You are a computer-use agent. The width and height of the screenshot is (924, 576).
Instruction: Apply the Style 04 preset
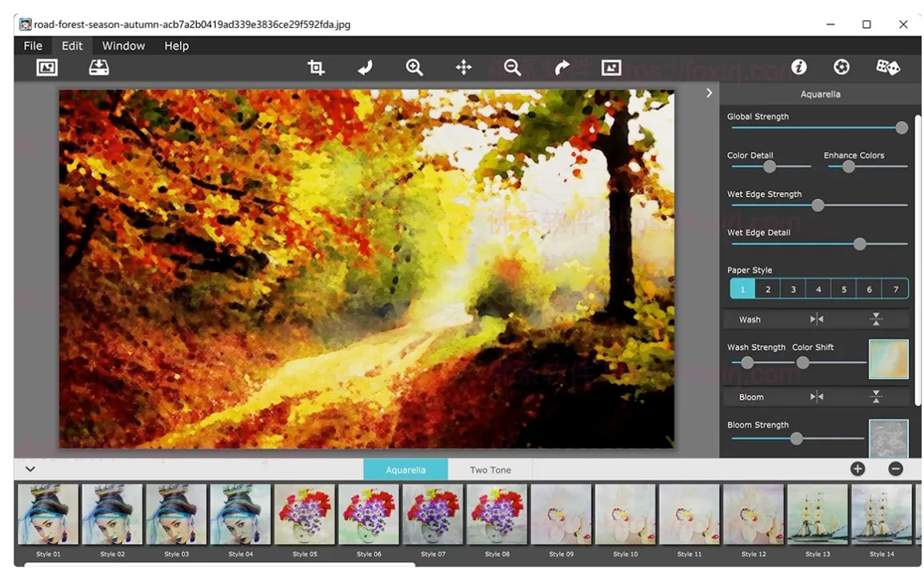coord(241,514)
